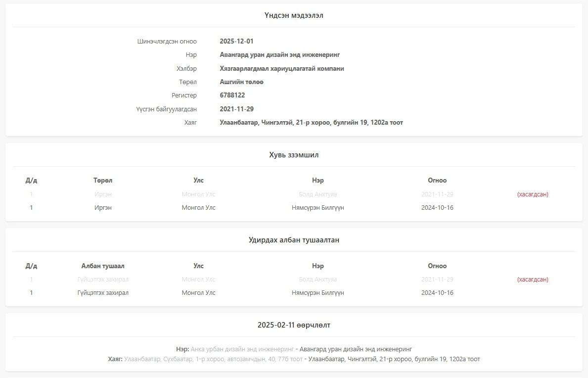
Task: Select the updated date 2025-12-01
Action: (236, 42)
